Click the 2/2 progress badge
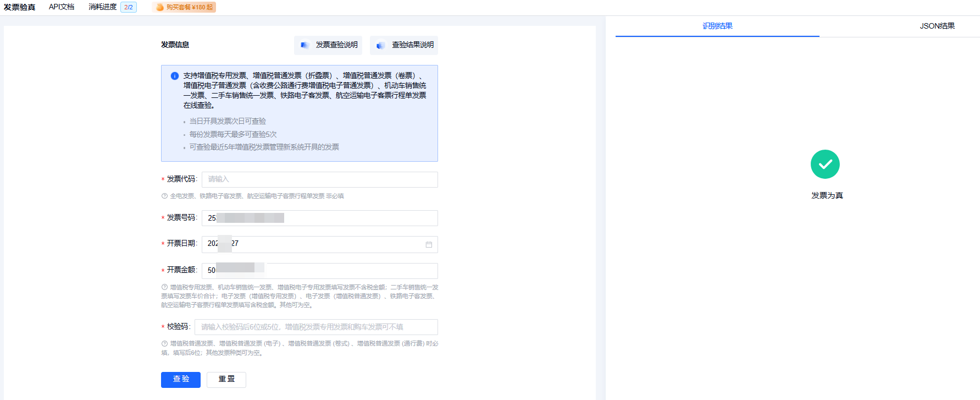The height and width of the screenshot is (400, 980). 129,7
